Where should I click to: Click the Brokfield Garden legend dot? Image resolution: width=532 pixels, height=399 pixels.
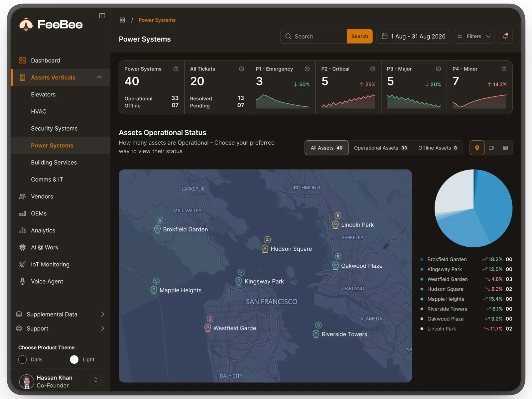coord(422,259)
